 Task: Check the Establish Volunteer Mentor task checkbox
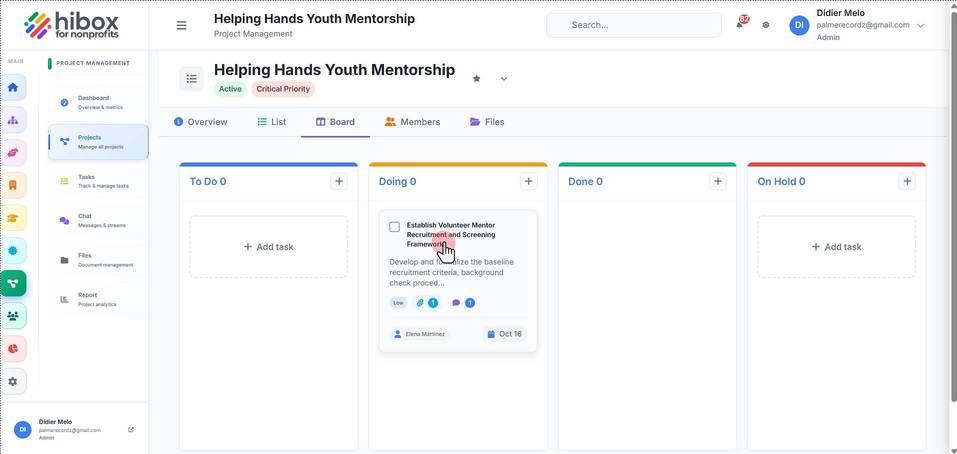(x=394, y=227)
